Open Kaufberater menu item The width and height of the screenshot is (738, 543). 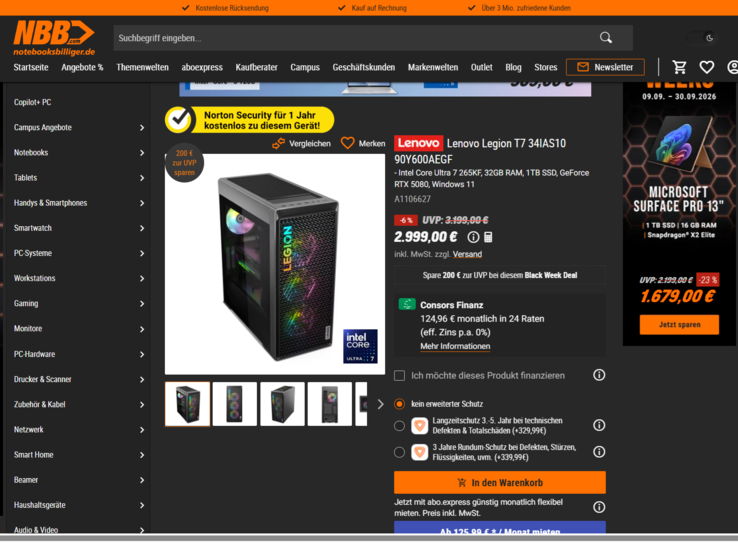[257, 67]
